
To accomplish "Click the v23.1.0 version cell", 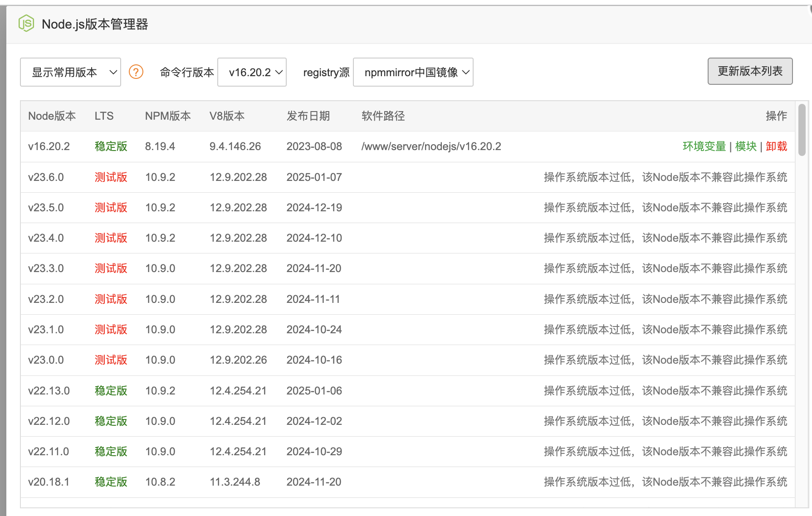I will [x=46, y=330].
